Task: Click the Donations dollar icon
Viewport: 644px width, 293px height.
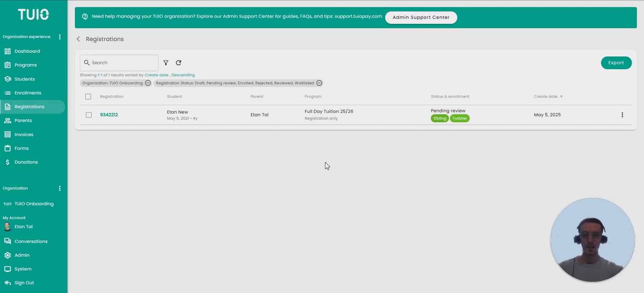Action: [7, 162]
